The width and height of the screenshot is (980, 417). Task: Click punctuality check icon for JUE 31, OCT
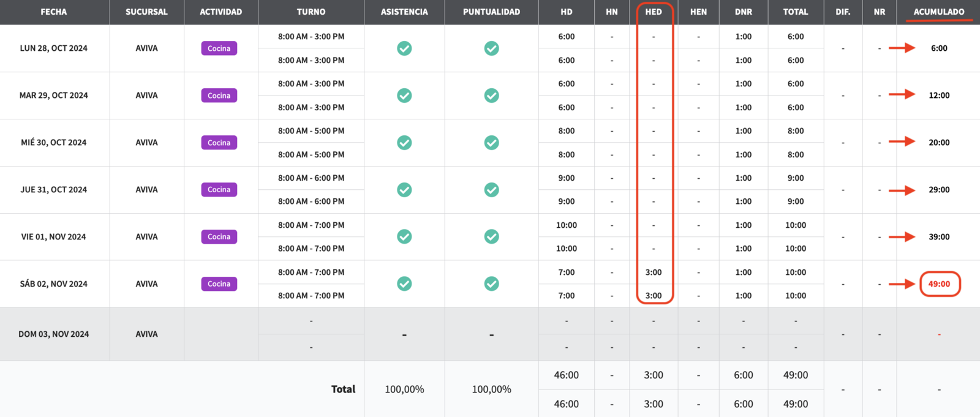click(x=491, y=190)
